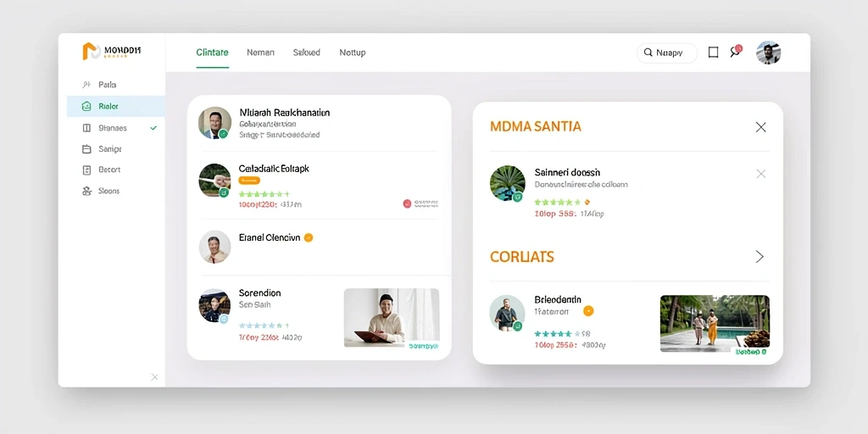The image size is (868, 434).
Task: Click the orange badge beside Brleoderntin
Action: tap(588, 310)
